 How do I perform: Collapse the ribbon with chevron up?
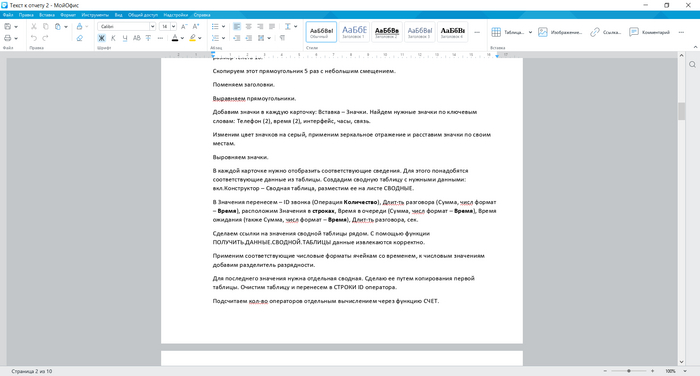pyautogui.click(x=695, y=47)
